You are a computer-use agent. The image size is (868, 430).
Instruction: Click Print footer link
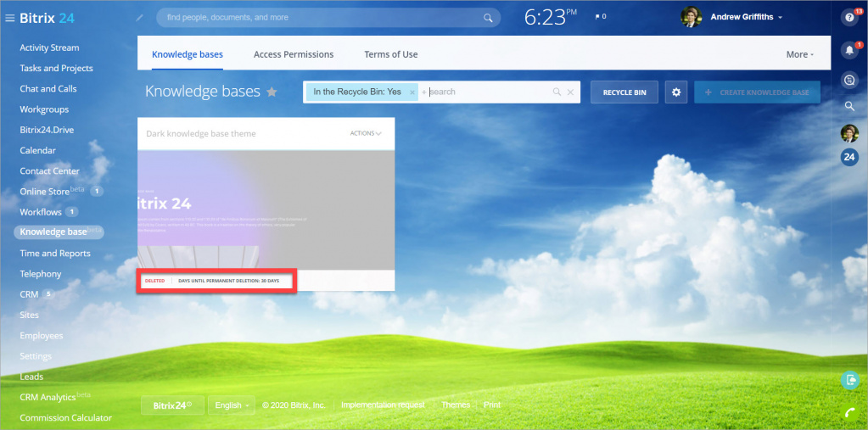[492, 405]
